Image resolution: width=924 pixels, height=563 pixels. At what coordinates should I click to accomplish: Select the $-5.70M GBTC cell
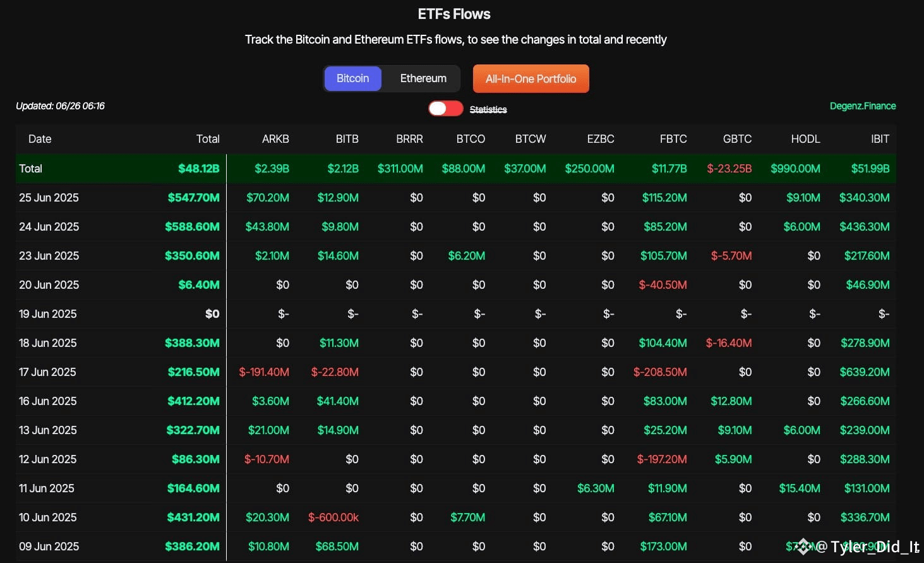[731, 256]
